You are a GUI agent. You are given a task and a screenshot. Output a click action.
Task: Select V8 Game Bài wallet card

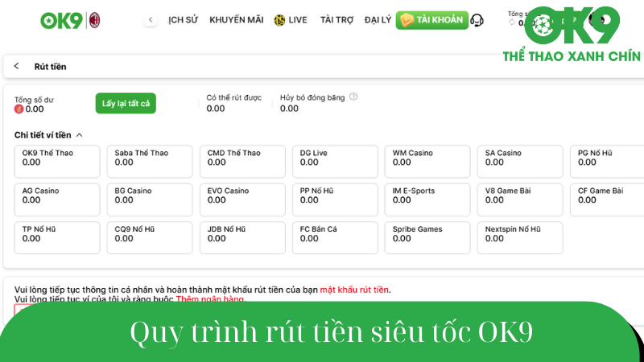pos(520,200)
